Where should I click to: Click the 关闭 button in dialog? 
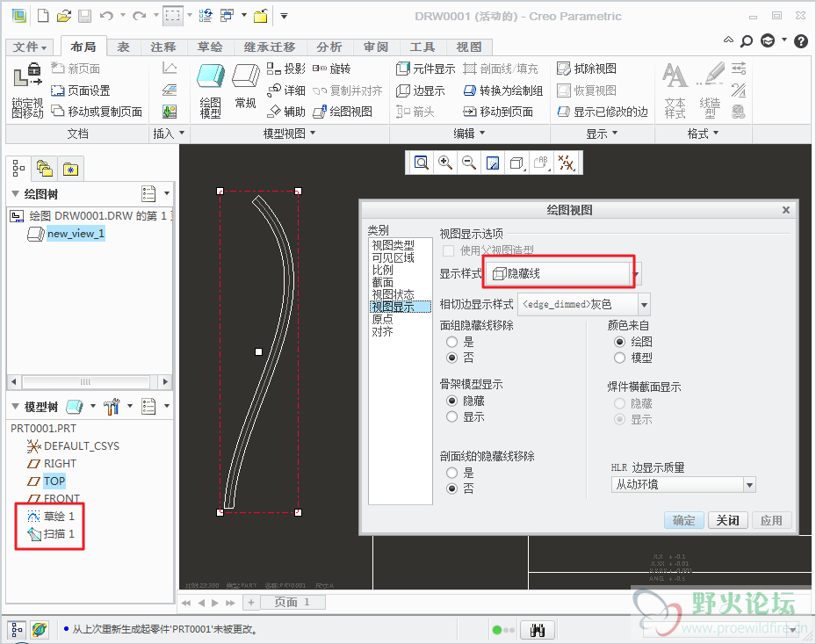[x=727, y=521]
